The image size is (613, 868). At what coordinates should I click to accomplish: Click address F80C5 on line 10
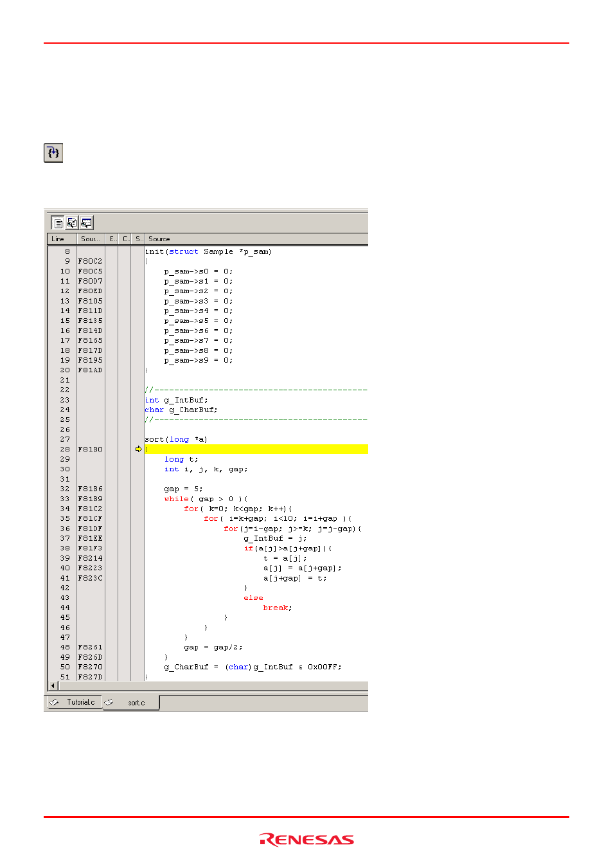coord(91,271)
